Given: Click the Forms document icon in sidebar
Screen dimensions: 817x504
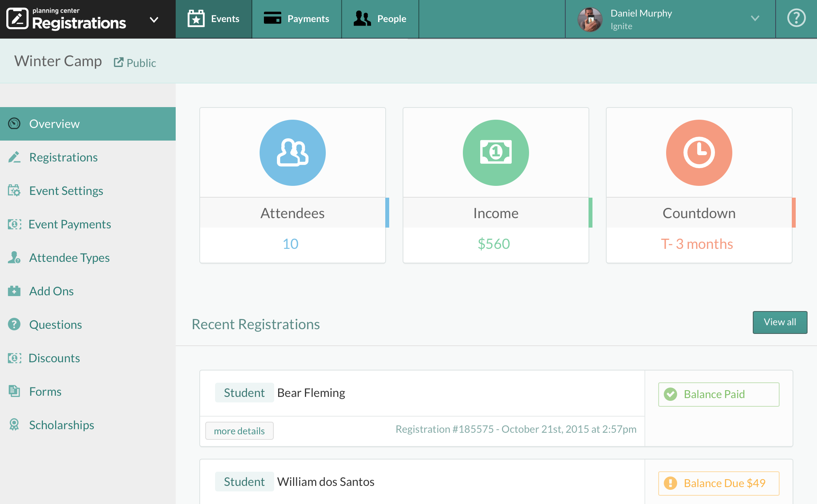Looking at the screenshot, I should 14,391.
